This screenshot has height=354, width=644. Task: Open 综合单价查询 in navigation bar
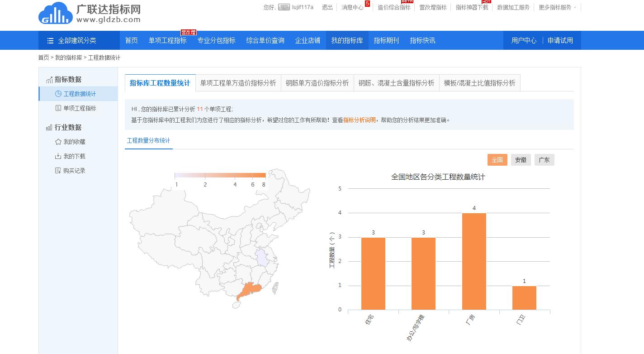point(265,40)
